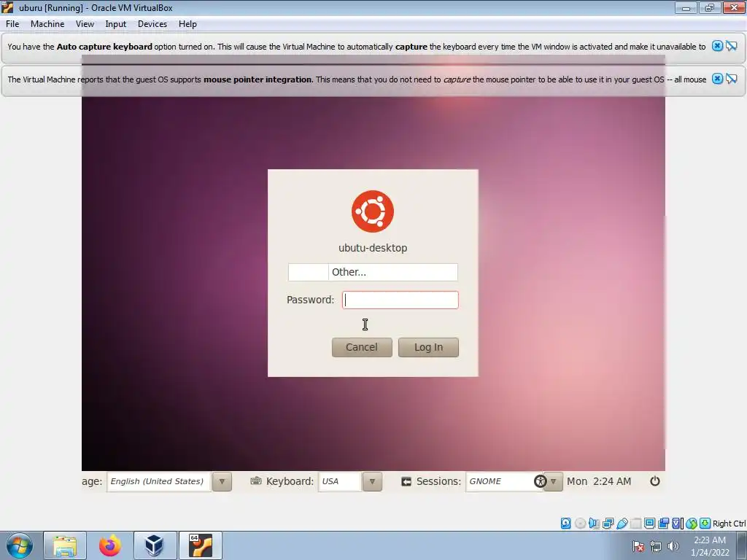Click the sessions icon beside Sessions label
Screen dimensions: 747x560
pos(406,481)
